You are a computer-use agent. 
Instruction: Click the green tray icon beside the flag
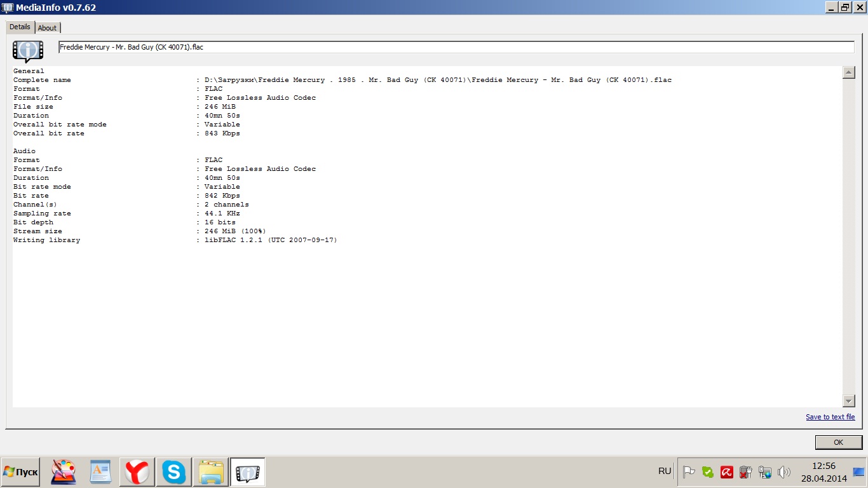[x=708, y=472]
